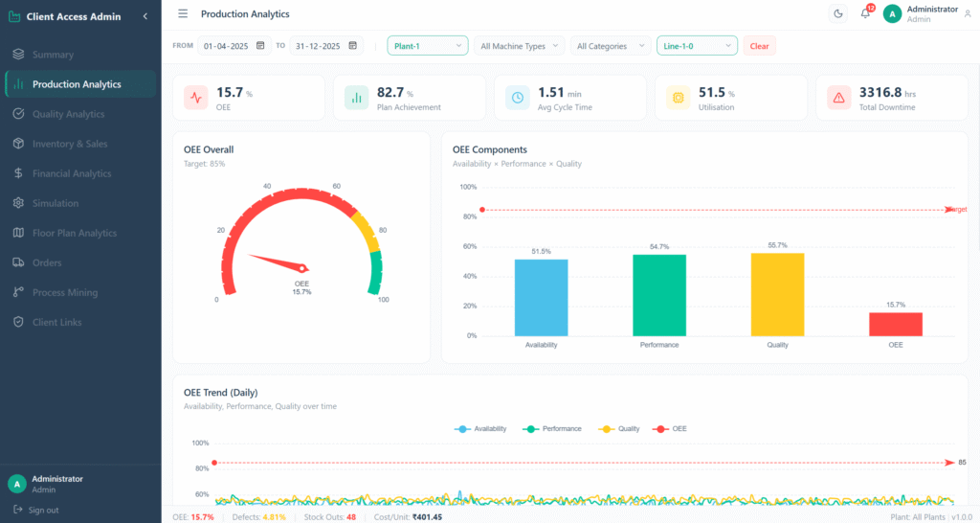Click the '3316.8' Total Downtime value
Image resolution: width=980 pixels, height=523 pixels.
tap(880, 93)
